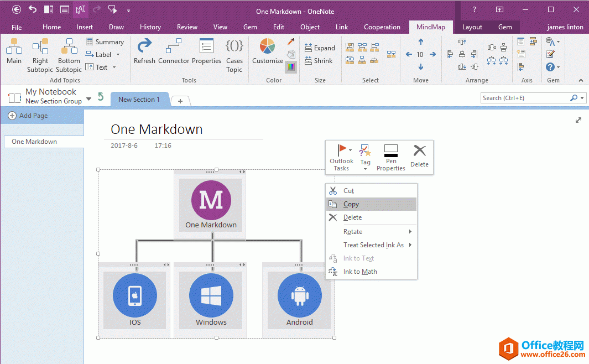Click the Expand size control

320,48
